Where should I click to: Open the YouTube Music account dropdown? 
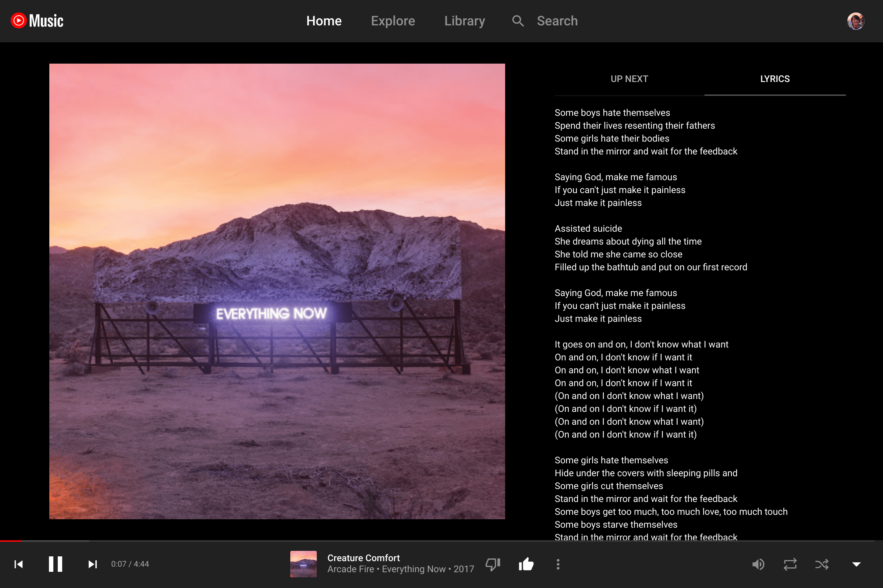[857, 20]
